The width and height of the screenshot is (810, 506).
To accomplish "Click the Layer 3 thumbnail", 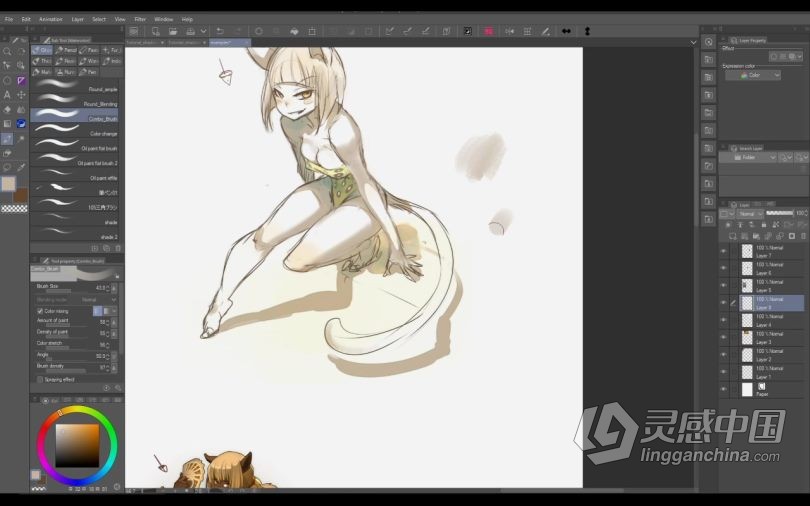I will 747,338.
